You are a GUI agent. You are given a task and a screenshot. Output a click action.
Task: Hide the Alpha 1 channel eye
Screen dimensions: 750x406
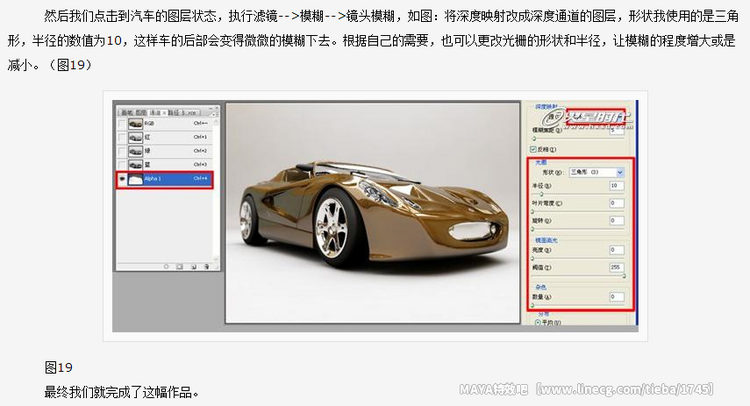(x=122, y=179)
